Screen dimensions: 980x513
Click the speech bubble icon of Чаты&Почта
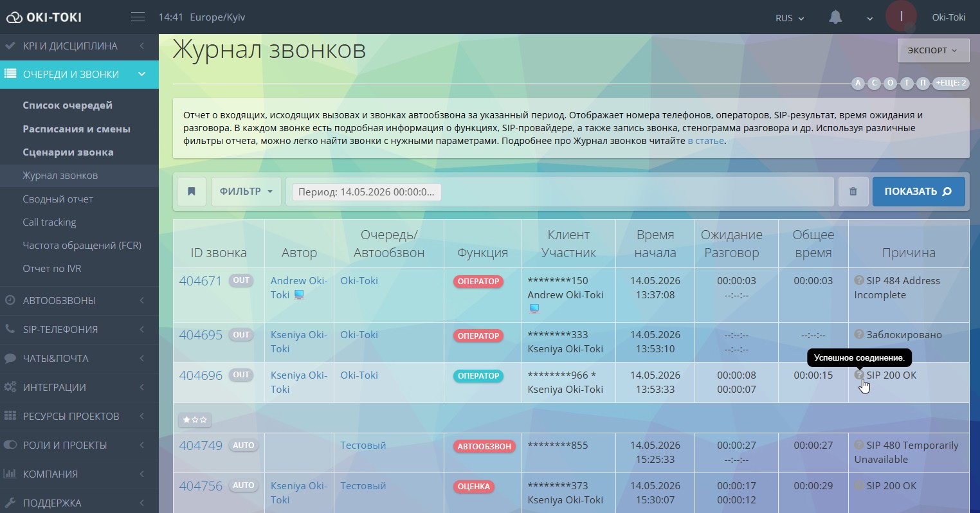pyautogui.click(x=10, y=358)
